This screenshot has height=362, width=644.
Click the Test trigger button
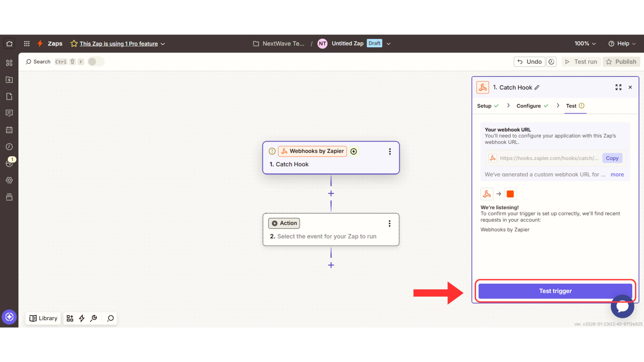point(555,291)
